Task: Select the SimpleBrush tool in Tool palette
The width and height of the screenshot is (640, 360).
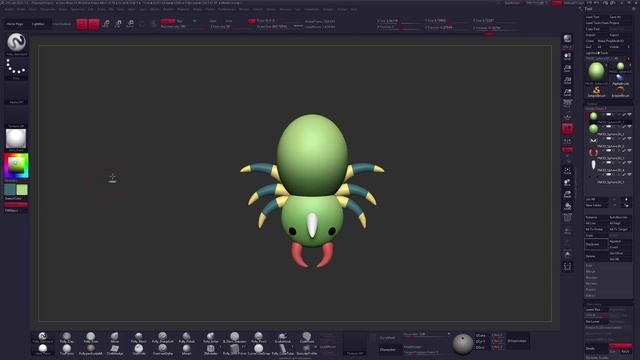Action: click(x=596, y=92)
